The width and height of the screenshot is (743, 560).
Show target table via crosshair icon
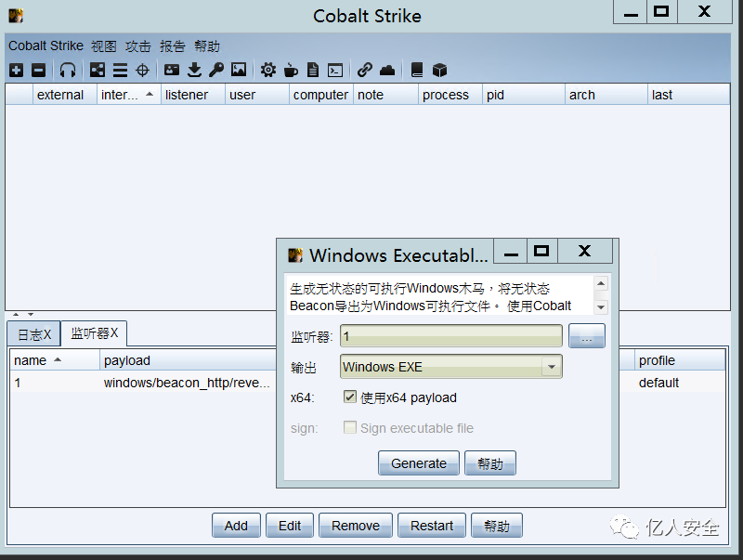(142, 71)
